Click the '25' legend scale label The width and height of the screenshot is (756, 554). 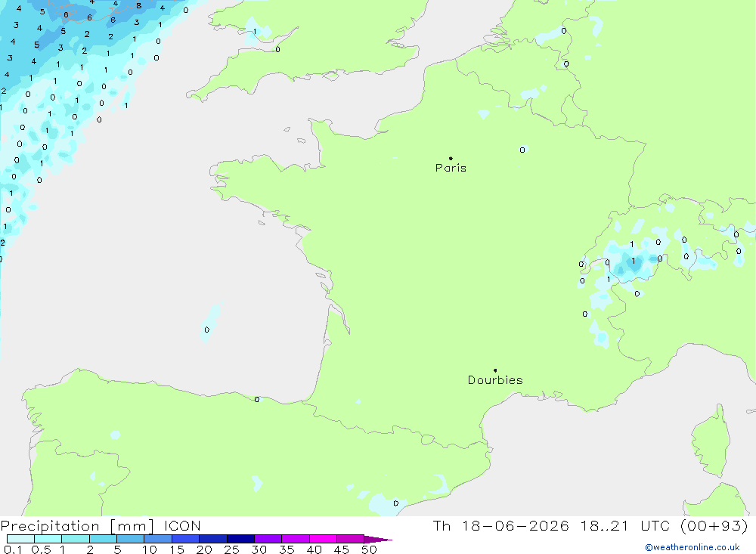coord(232,549)
